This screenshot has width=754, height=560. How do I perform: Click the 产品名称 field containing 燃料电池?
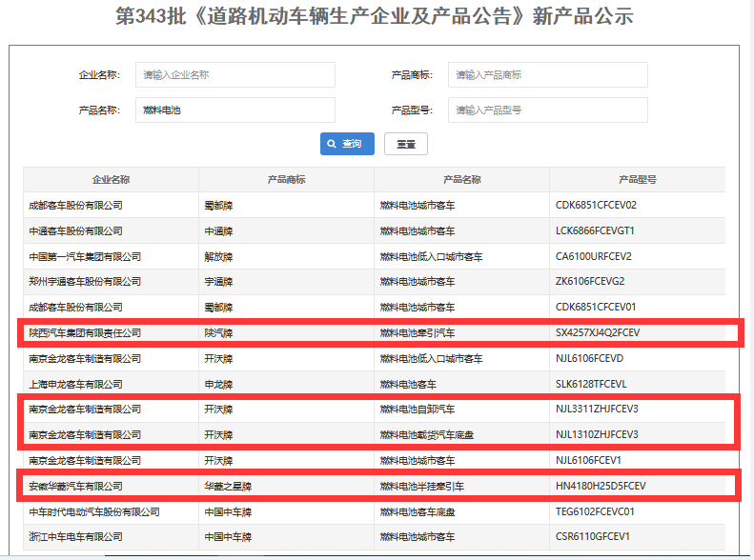coord(235,110)
